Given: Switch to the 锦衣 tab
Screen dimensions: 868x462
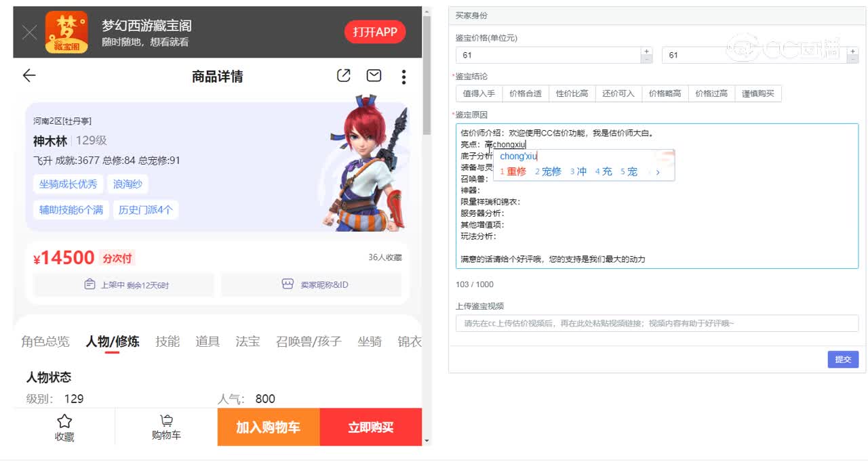Looking at the screenshot, I should coord(410,341).
